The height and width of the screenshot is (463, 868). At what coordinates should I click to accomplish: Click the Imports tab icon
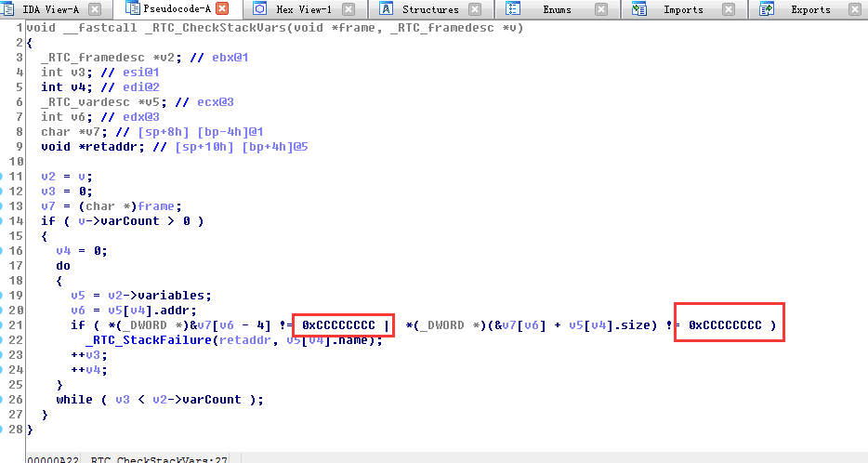639,9
